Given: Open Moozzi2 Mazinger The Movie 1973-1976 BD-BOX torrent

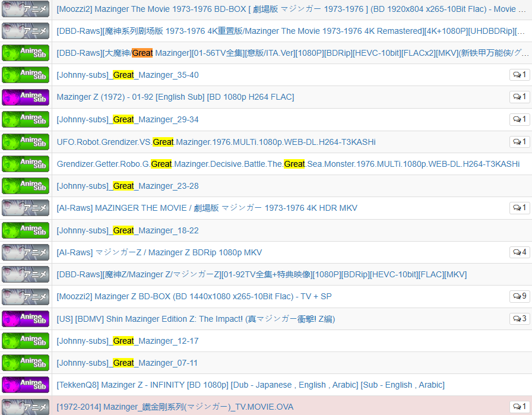Looking at the screenshot, I should click(292, 9).
